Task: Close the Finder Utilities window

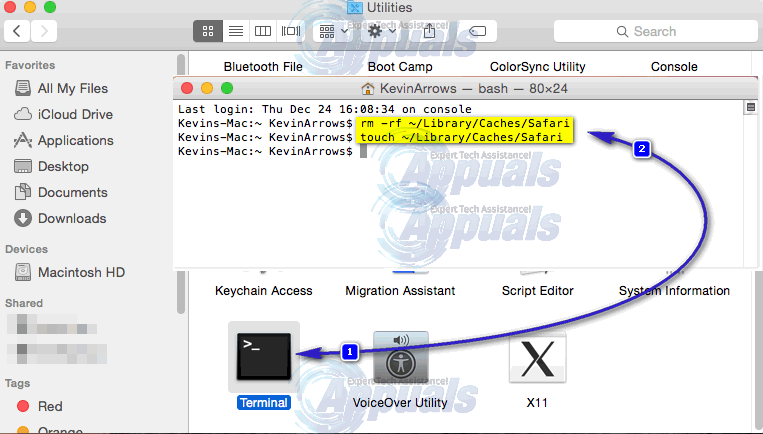Action: (x=10, y=7)
